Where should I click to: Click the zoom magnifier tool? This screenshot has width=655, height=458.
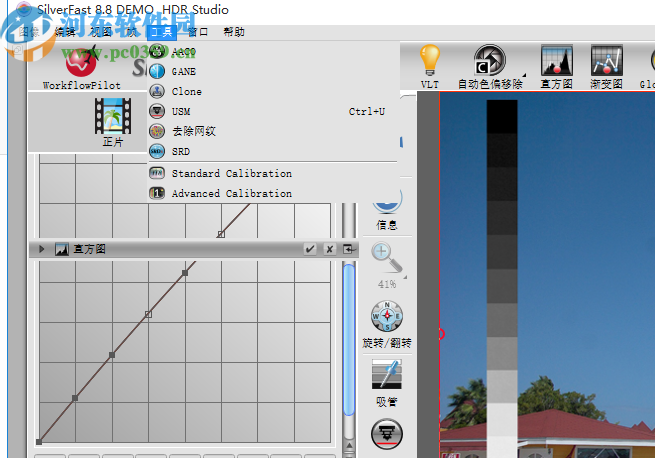[x=386, y=257]
